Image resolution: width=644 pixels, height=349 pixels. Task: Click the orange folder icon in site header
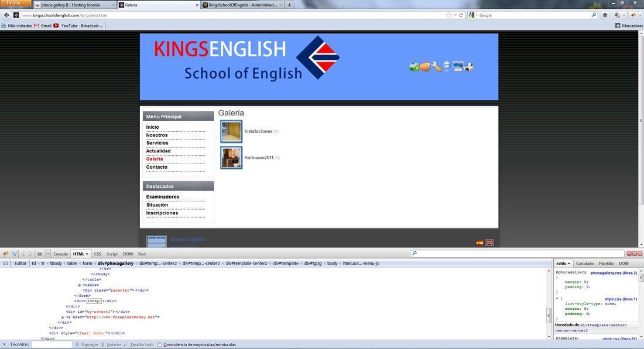click(424, 67)
